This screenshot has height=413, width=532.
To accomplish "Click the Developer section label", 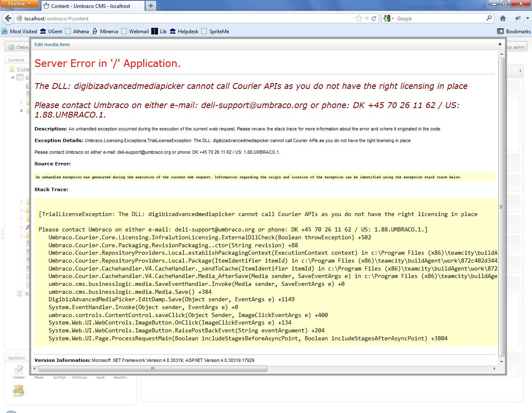I will tap(80, 377).
